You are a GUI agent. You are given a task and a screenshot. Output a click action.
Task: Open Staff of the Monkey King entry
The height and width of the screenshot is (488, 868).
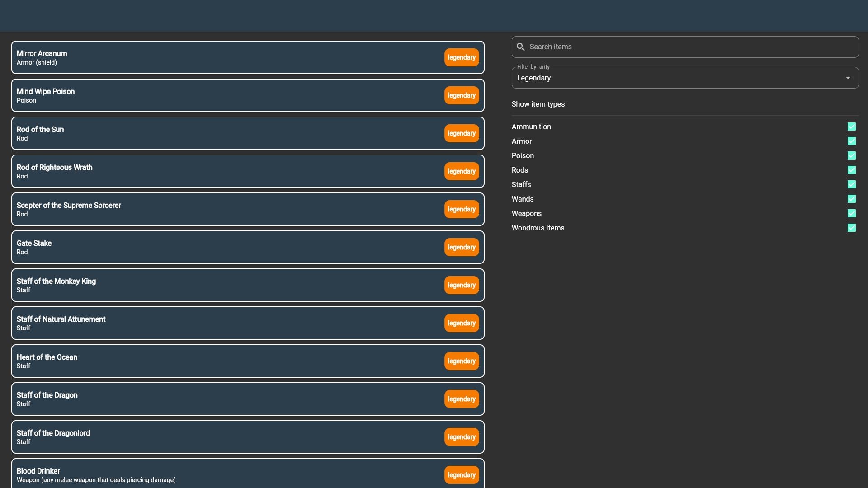tap(226, 285)
